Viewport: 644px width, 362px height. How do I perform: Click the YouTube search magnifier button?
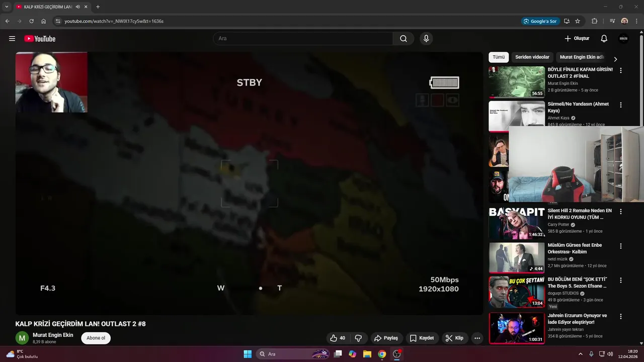click(x=404, y=39)
